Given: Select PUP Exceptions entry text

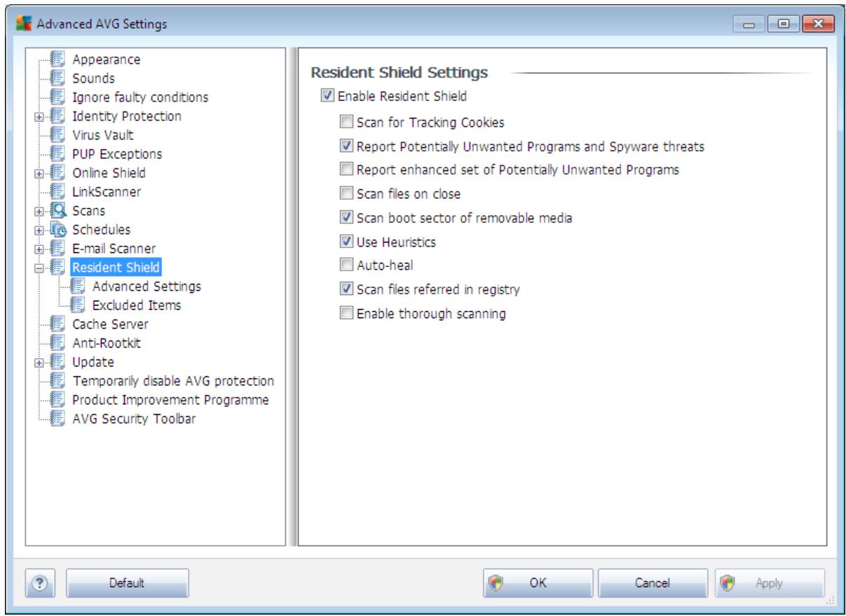Looking at the screenshot, I should pos(117,154).
